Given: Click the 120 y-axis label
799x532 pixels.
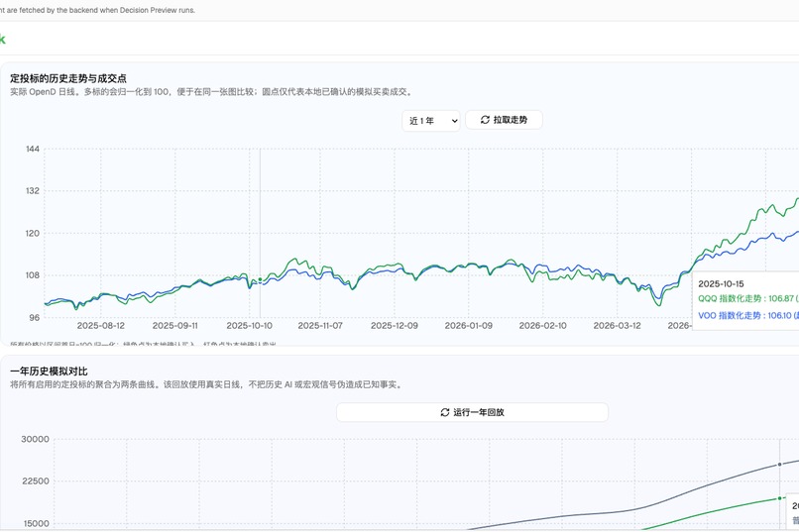Looking at the screenshot, I should (x=33, y=234).
